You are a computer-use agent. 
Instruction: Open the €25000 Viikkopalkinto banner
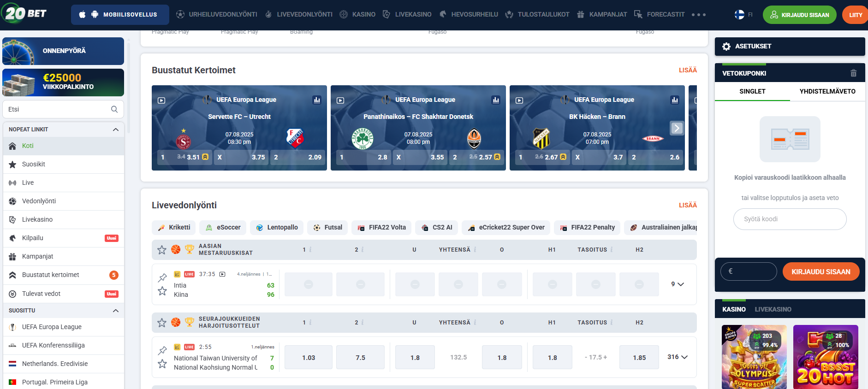tap(63, 83)
